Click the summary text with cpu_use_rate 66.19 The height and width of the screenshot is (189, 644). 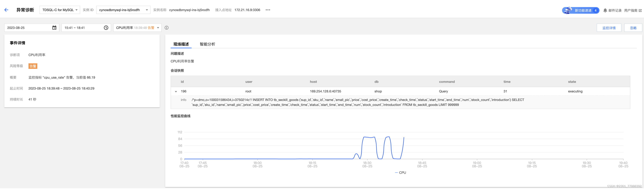tap(62, 77)
